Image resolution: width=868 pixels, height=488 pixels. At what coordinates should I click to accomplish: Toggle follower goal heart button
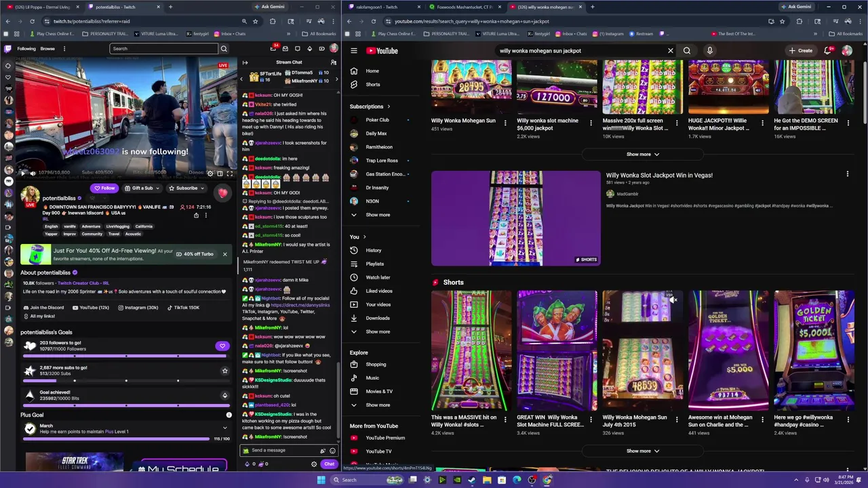pos(222,346)
